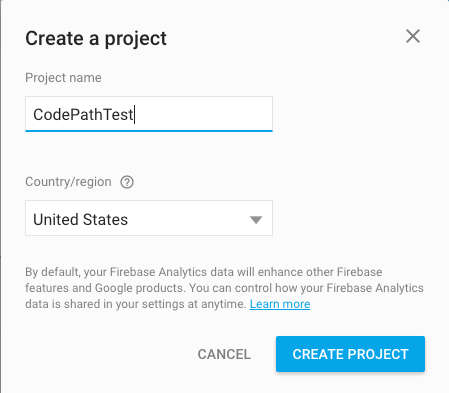Click the Project name label

63,78
